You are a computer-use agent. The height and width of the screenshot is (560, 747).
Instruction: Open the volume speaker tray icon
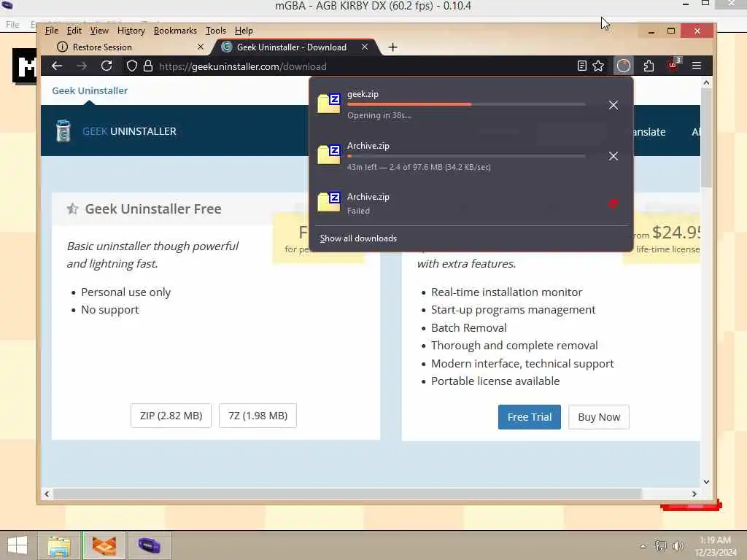(x=678, y=545)
